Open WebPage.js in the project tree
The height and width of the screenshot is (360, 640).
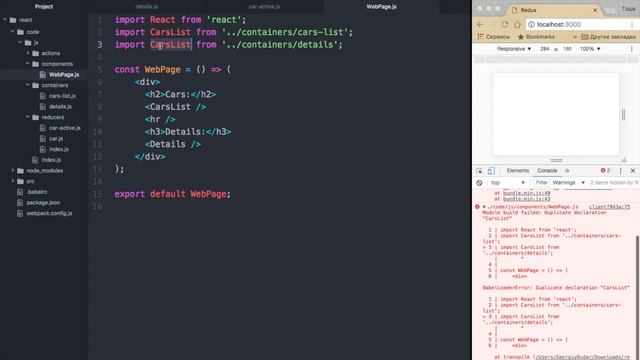coord(64,75)
